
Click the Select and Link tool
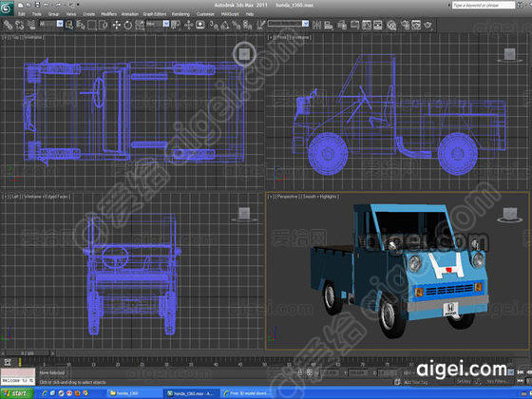coord(9,25)
